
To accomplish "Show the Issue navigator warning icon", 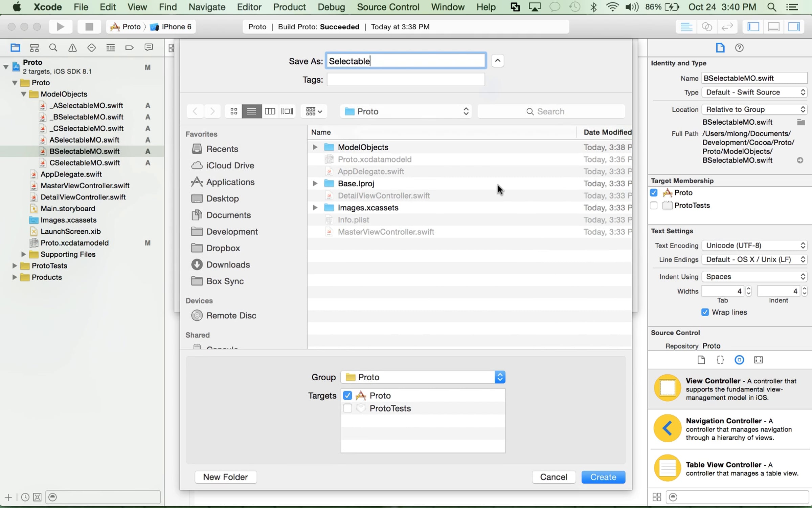I will pos(72,48).
